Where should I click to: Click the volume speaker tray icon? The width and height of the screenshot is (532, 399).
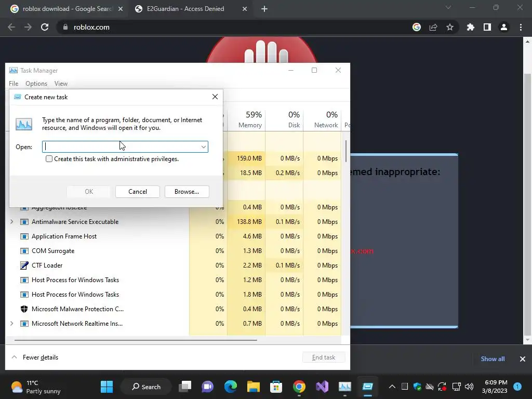pos(469,387)
